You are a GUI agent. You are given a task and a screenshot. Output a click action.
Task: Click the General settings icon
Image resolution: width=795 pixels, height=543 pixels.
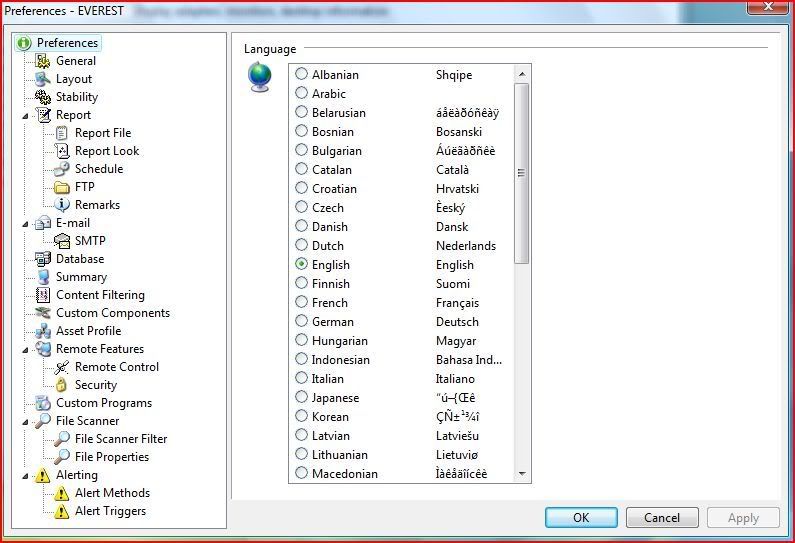[43, 61]
